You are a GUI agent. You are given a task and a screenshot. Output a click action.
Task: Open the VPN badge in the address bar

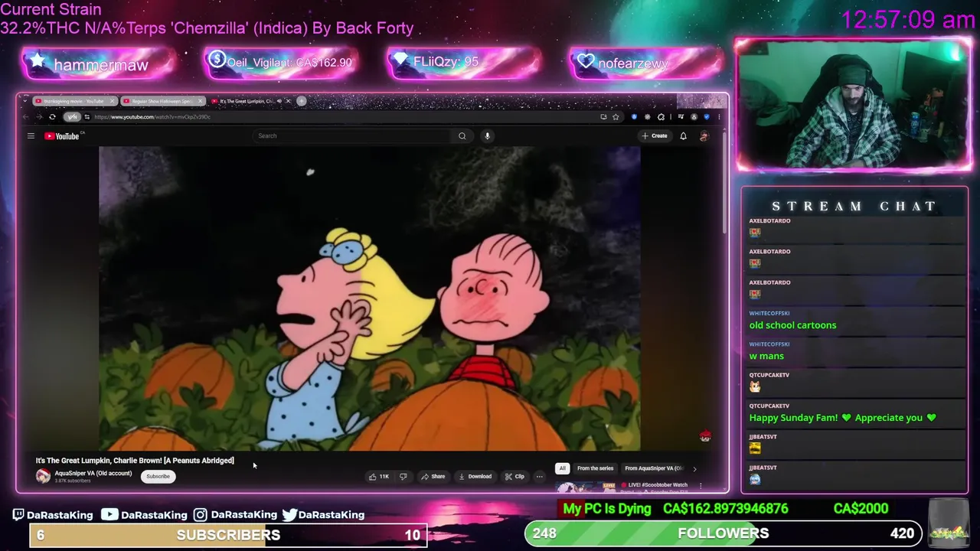[x=72, y=117]
